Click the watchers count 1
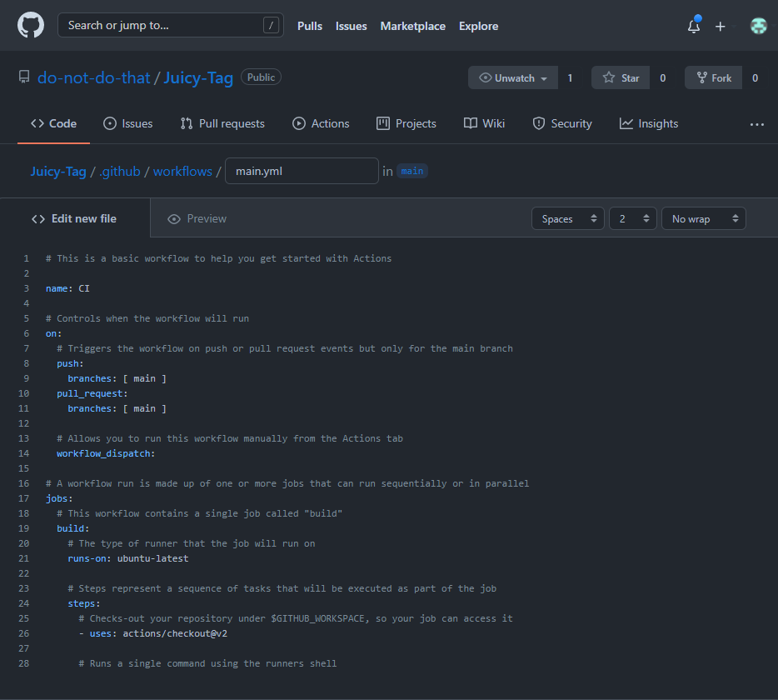Screen dimensions: 778x700 click(570, 78)
